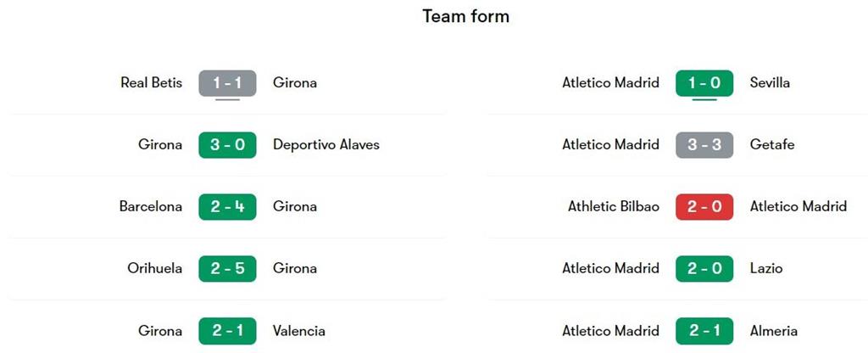This screenshot has height=353, width=868.
Task: Click the Sevilla team name
Action: (770, 83)
